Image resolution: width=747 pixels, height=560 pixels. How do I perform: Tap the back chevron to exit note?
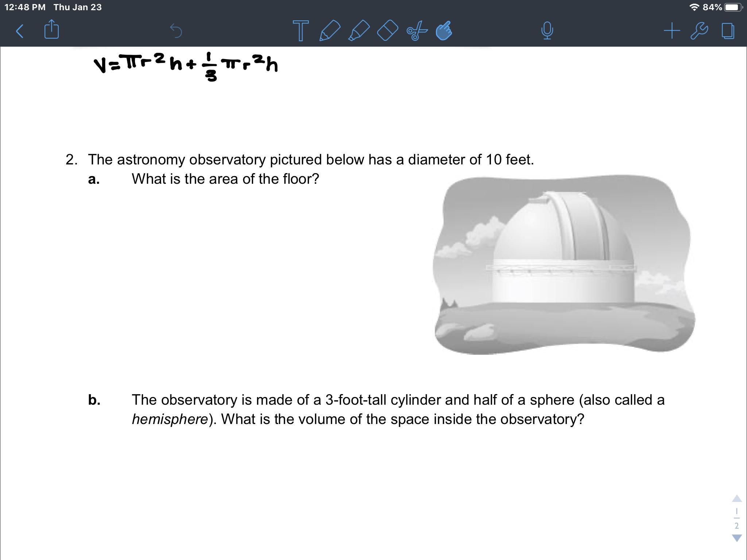20,31
